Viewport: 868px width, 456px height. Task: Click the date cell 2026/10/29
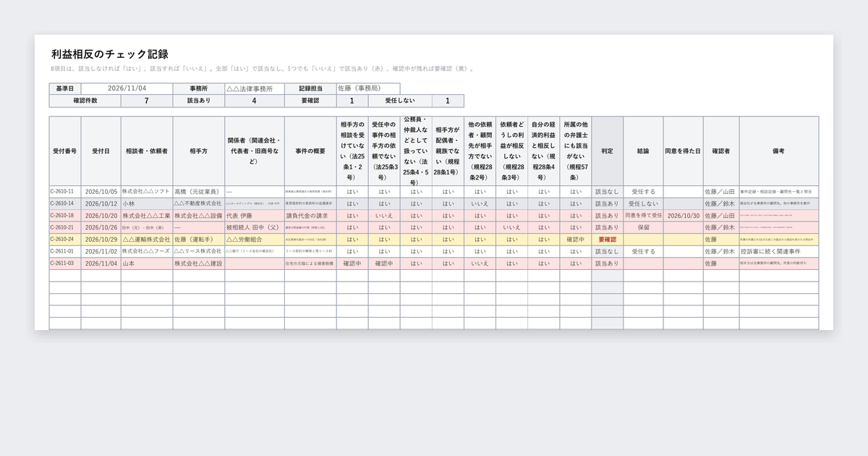101,240
